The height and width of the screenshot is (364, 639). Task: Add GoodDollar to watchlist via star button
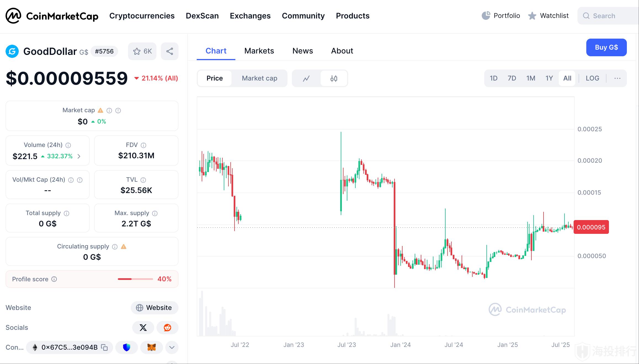tap(142, 51)
